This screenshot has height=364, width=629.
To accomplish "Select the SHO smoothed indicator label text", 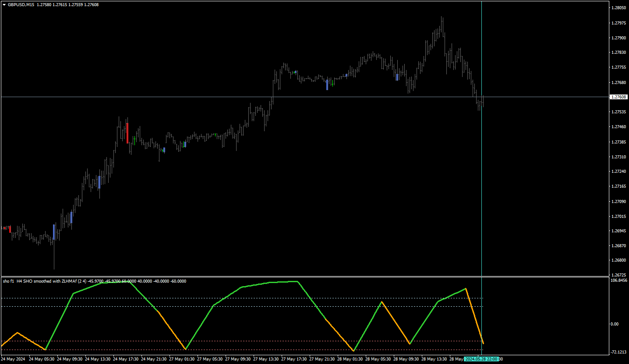I will tap(94, 281).
